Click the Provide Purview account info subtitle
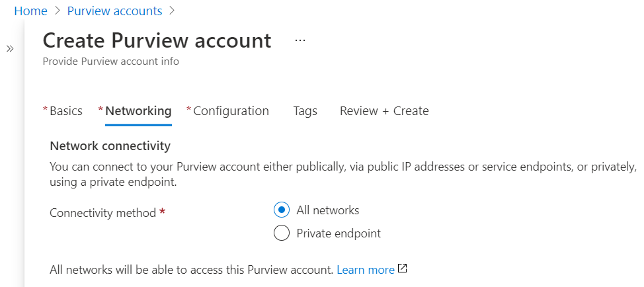Screen dimensions: 644x287 pyautogui.click(x=110, y=61)
